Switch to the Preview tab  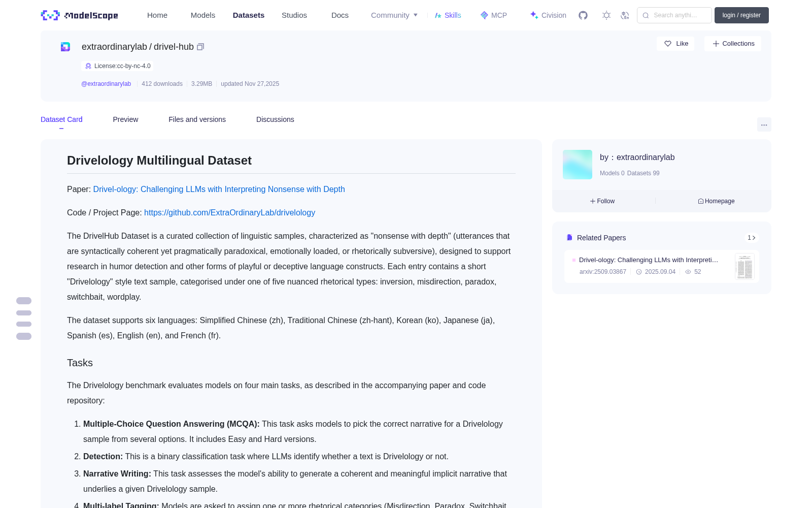pos(125,119)
